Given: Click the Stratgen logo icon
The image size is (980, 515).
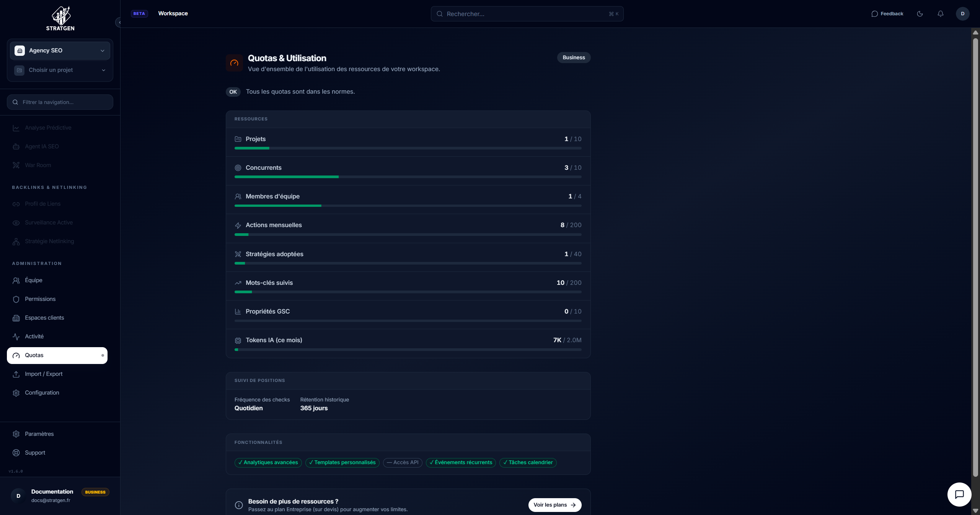Looking at the screenshot, I should coord(61,15).
